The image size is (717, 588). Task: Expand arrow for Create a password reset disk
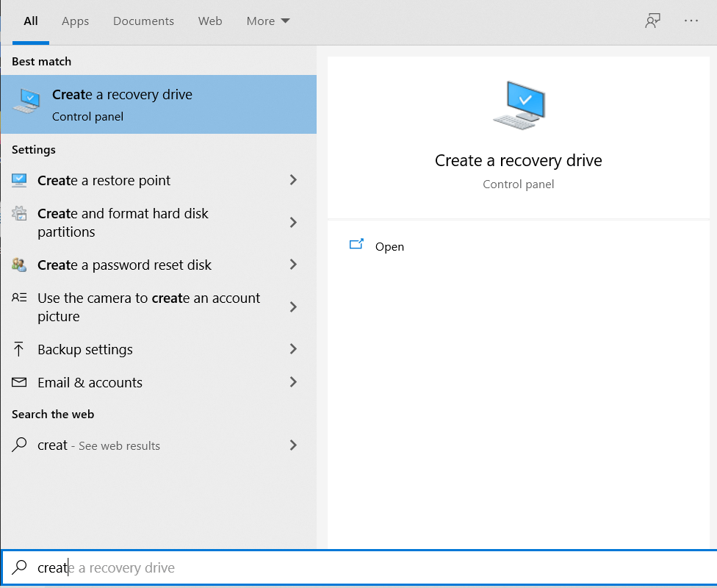[293, 265]
